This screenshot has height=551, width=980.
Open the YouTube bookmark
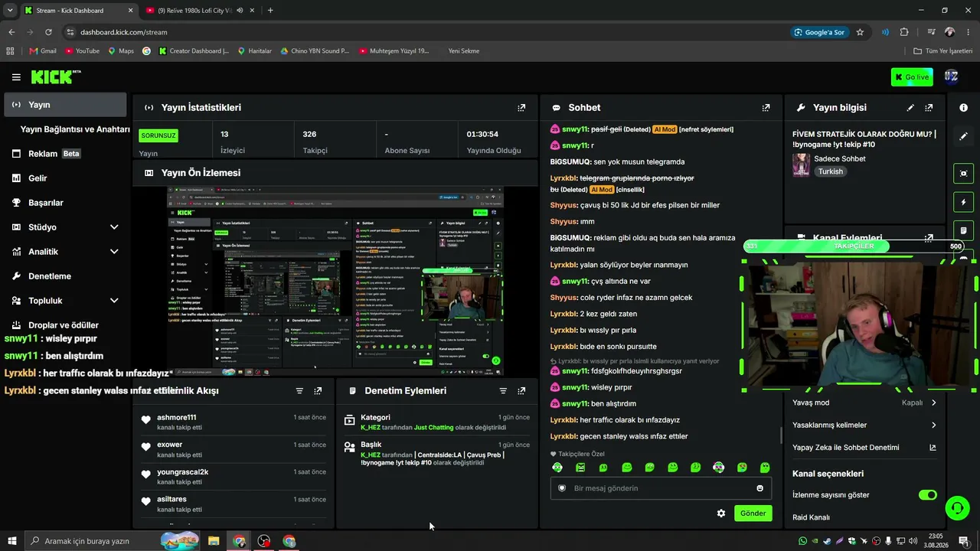(x=83, y=51)
